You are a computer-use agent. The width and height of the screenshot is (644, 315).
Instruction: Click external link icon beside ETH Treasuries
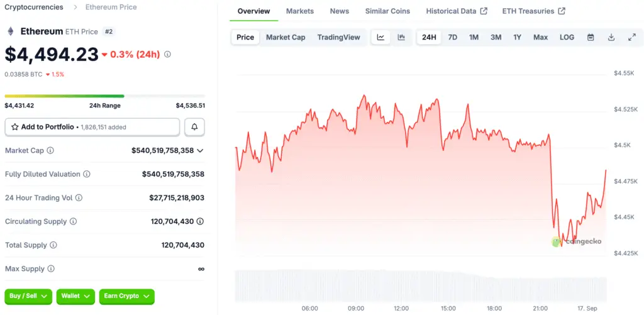pos(562,11)
